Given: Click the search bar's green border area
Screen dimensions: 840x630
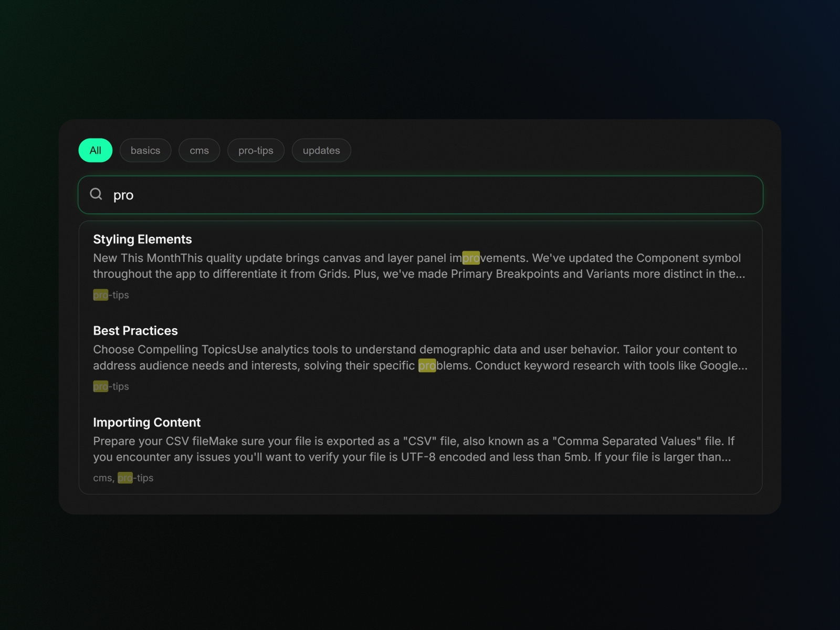Looking at the screenshot, I should tap(420, 177).
